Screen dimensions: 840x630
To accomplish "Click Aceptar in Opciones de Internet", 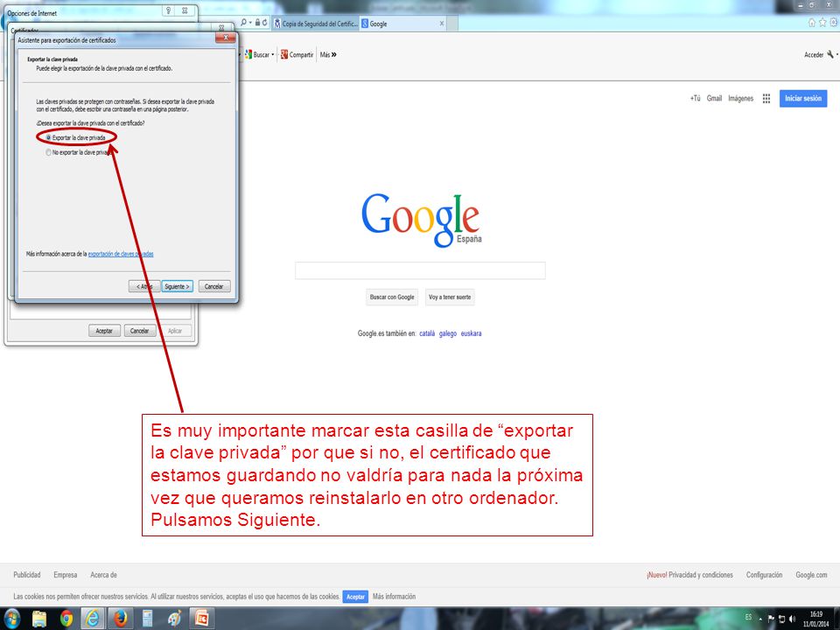I will [104, 331].
